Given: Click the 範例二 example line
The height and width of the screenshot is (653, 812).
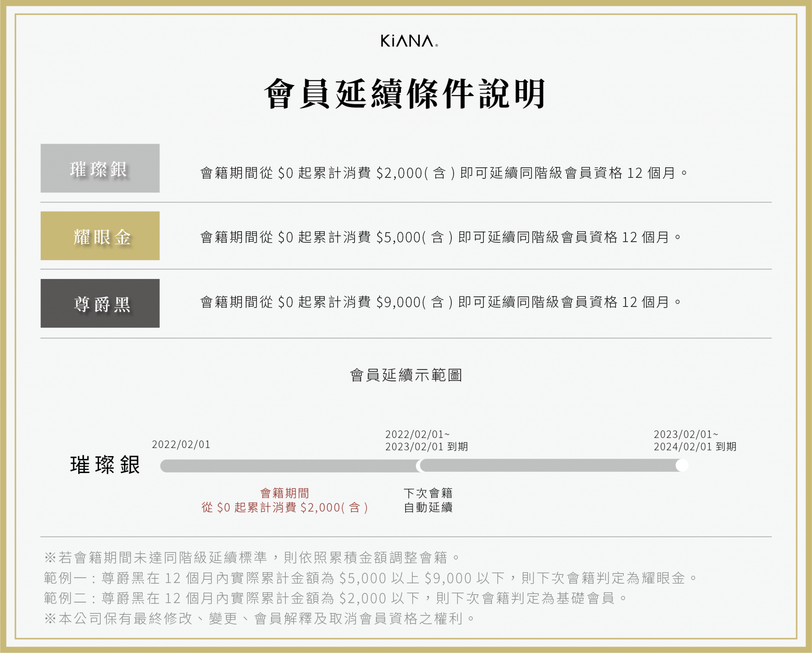Looking at the screenshot, I should tap(335, 598).
